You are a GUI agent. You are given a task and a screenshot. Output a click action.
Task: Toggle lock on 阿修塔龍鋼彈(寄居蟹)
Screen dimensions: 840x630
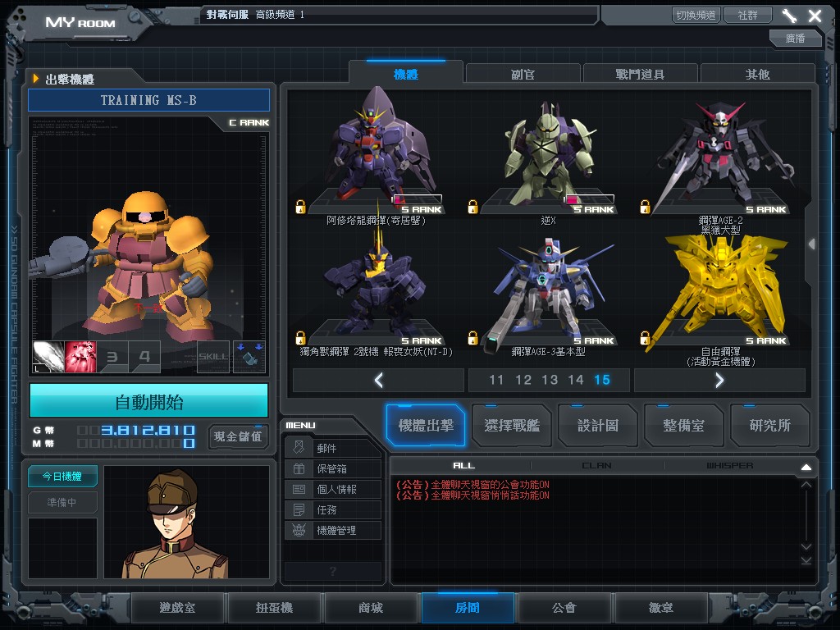300,207
